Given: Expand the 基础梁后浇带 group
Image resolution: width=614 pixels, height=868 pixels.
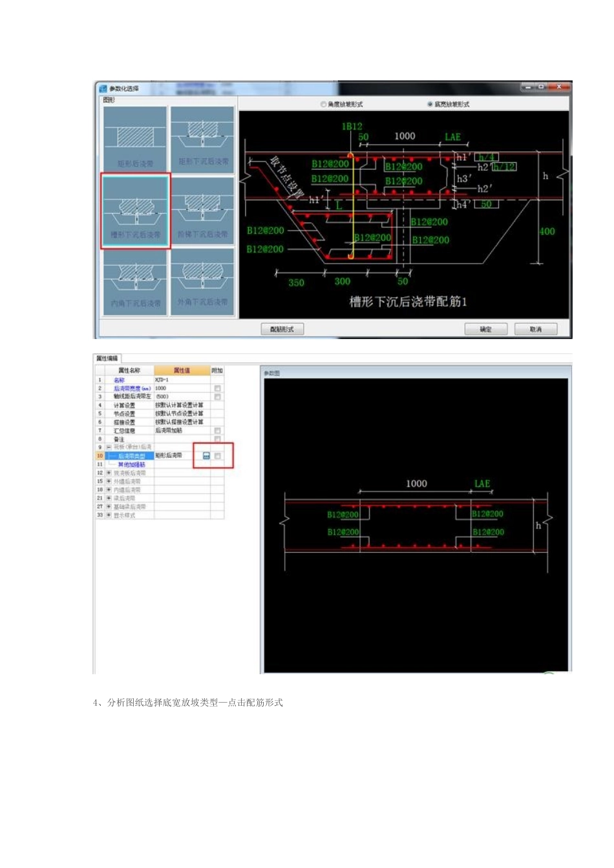Looking at the screenshot, I should 109,506.
